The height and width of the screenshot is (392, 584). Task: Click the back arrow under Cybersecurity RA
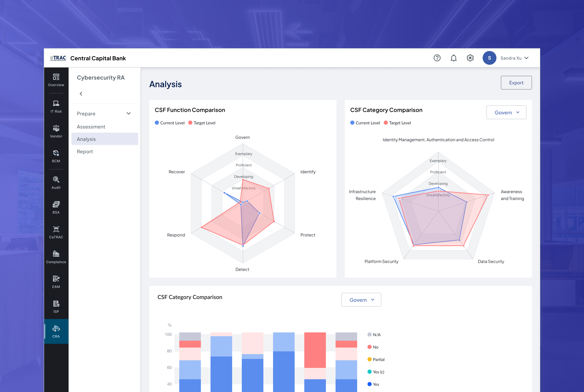point(81,94)
